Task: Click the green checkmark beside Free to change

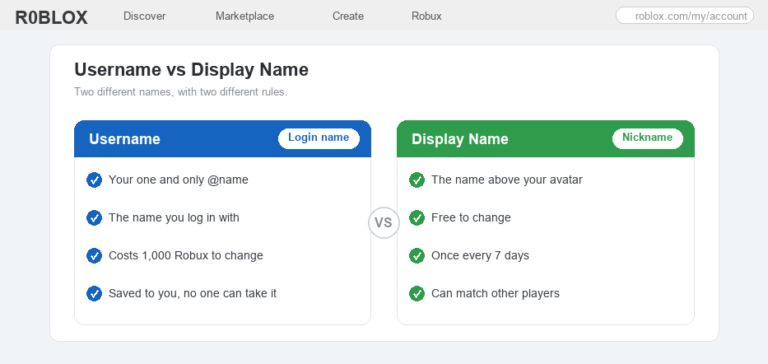Action: 417,218
